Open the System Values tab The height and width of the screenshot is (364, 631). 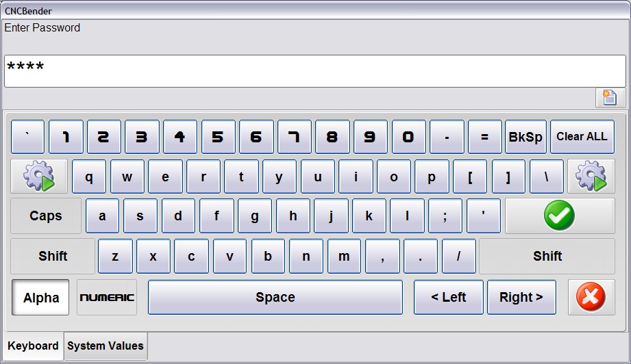tap(106, 346)
